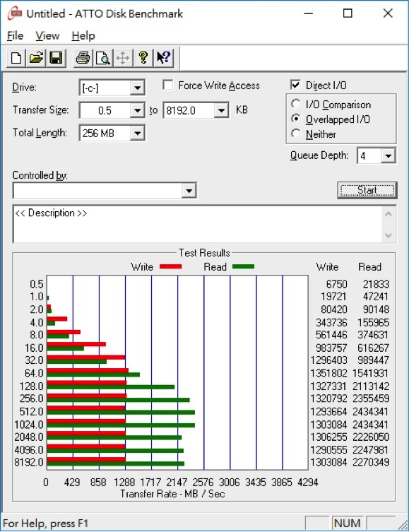Open the File menu
The image size is (409, 532).
[x=16, y=35]
